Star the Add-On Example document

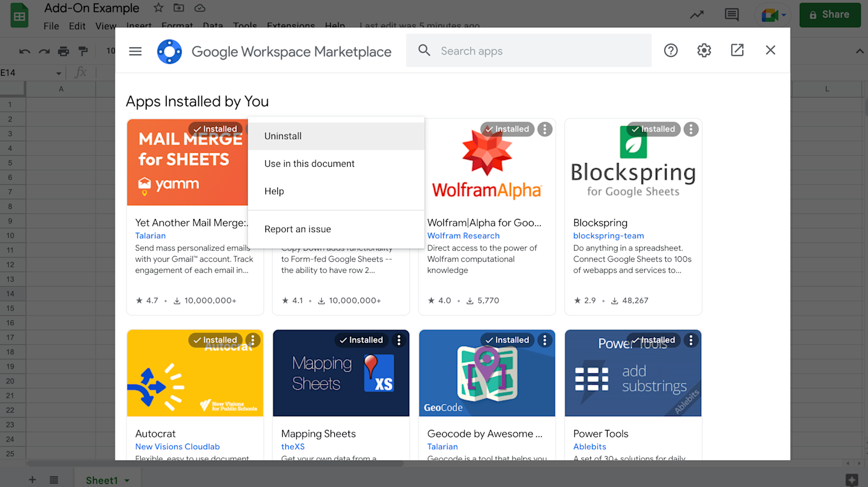point(158,8)
